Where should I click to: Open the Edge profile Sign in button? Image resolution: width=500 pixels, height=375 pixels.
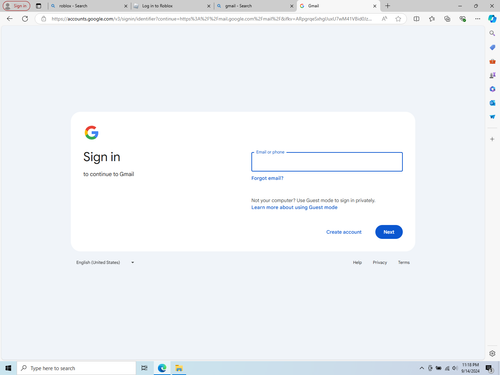pos(16,6)
